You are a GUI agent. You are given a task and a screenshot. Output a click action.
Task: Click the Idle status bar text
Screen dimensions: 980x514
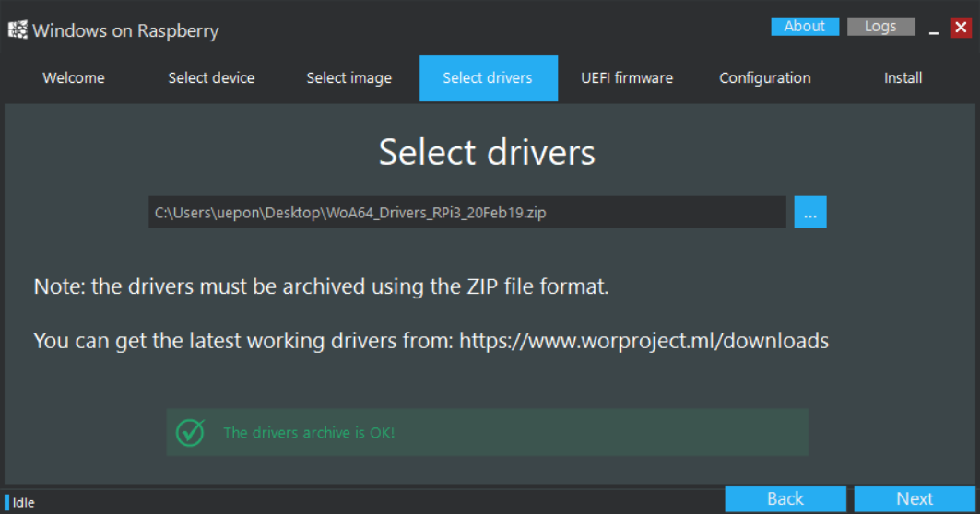coord(23,503)
